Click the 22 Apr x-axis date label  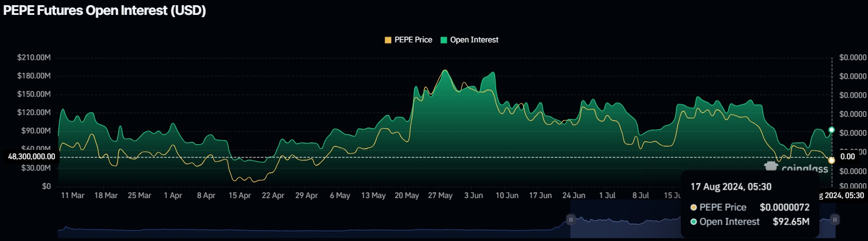(x=273, y=195)
